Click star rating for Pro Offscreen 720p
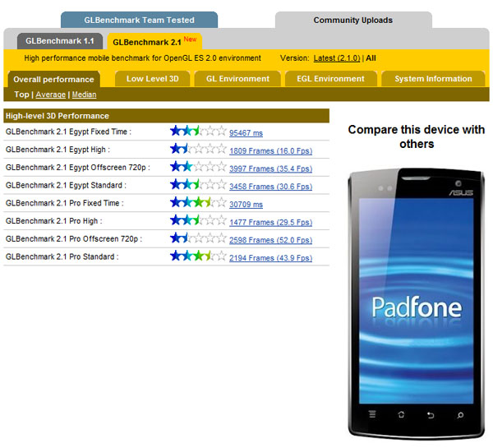The height and width of the screenshot is (448, 493). coord(198,238)
